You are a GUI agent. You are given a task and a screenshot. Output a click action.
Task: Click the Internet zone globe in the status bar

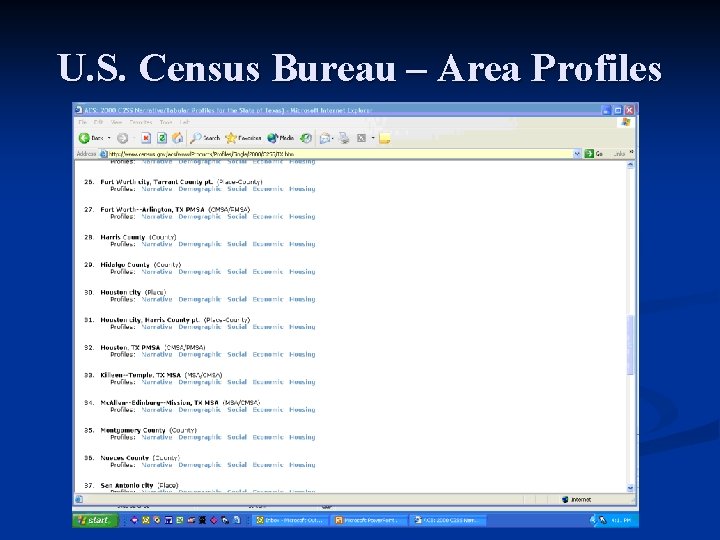(565, 500)
